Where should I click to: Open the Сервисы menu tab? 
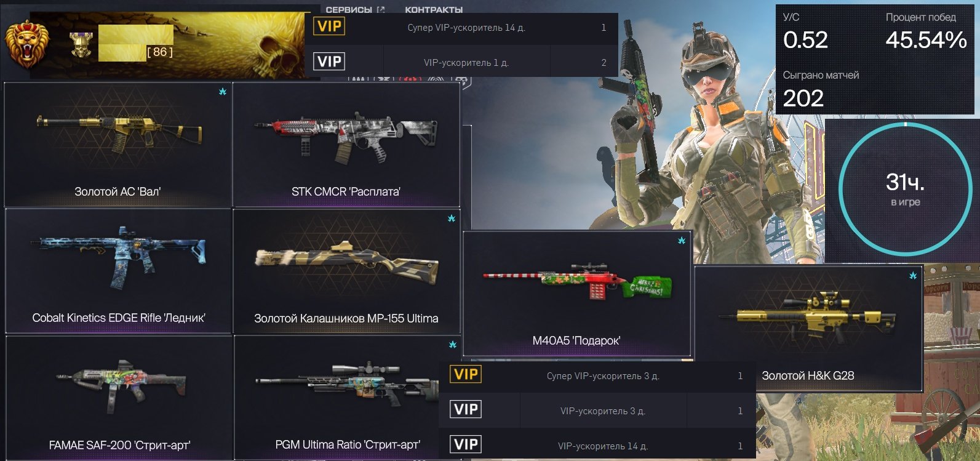(355, 9)
